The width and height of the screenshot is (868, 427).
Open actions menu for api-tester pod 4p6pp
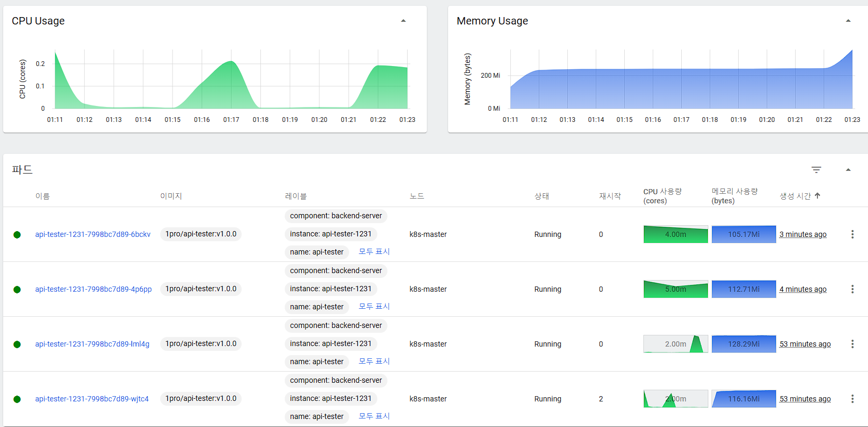tap(852, 289)
